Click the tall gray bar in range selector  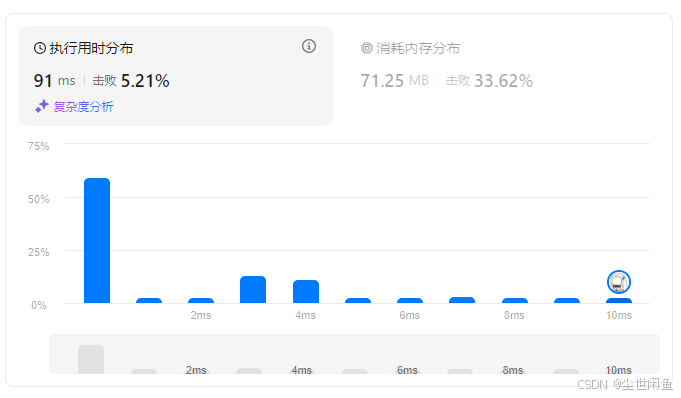[x=91, y=359]
